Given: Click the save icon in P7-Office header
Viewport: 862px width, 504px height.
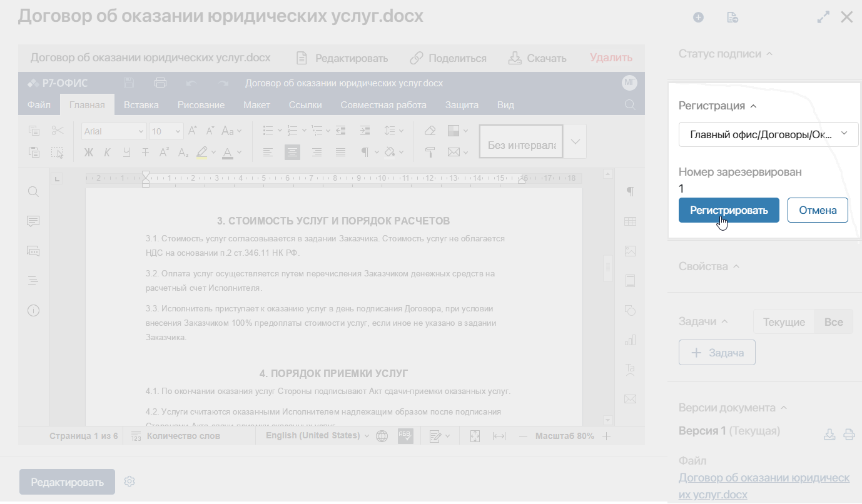Looking at the screenshot, I should (x=129, y=83).
